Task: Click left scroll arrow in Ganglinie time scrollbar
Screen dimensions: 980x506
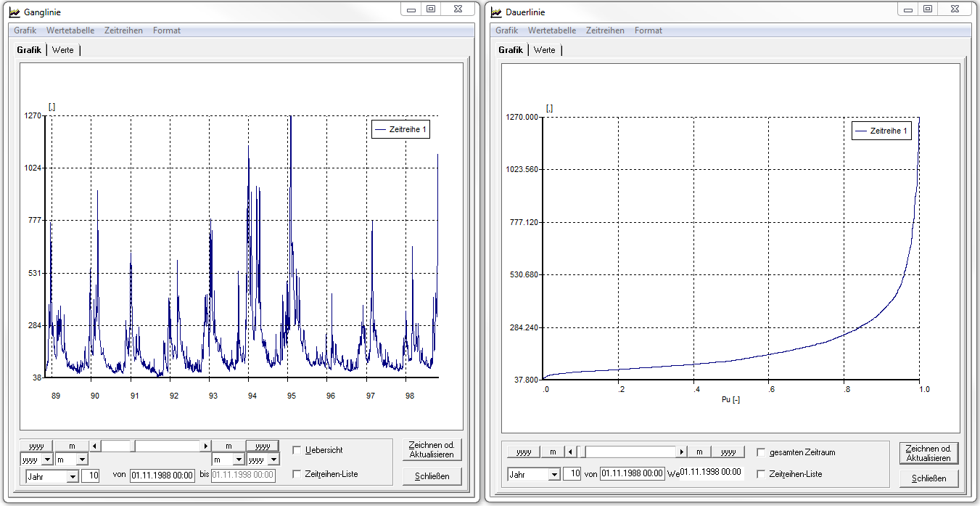Action: click(x=94, y=446)
